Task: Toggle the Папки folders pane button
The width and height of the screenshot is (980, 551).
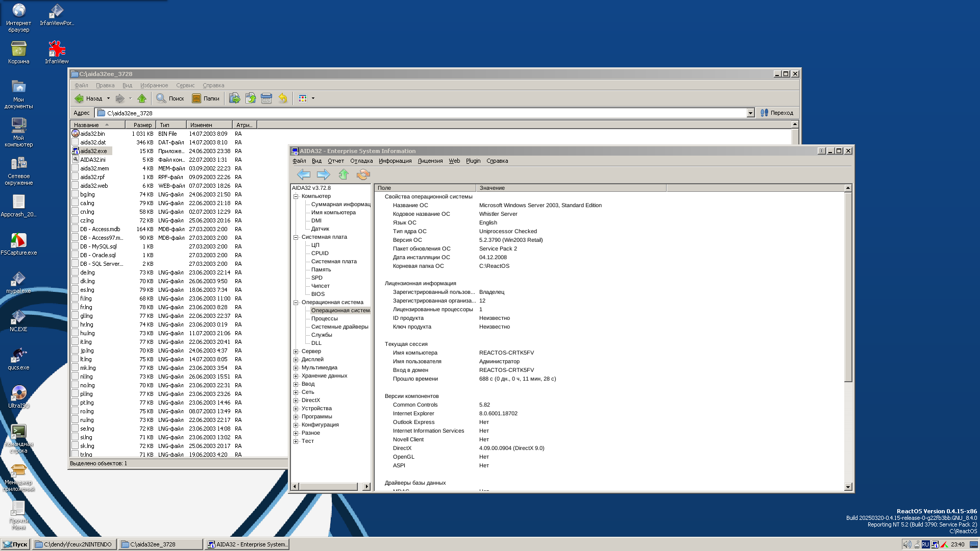Action: pyautogui.click(x=206, y=98)
